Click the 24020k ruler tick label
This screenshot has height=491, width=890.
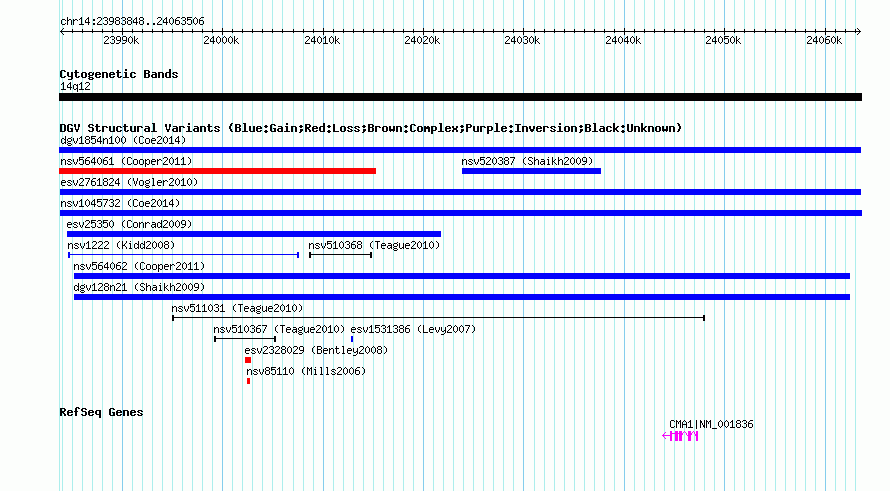(x=422, y=40)
